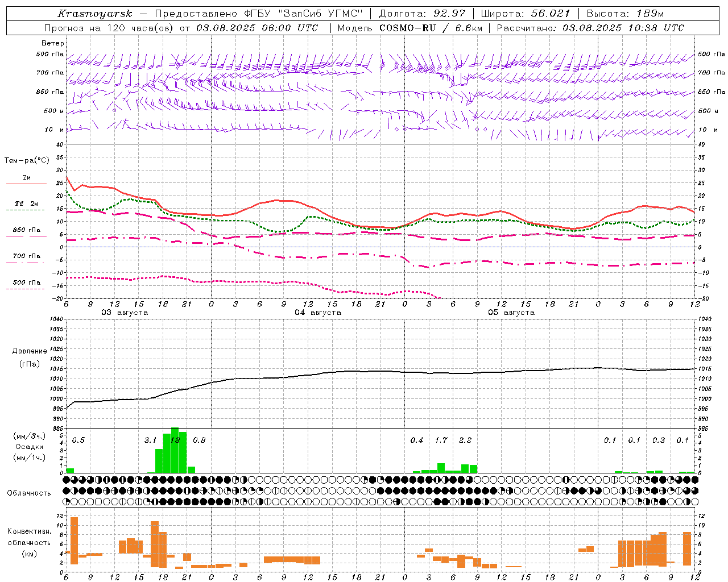Select the "Осадки" precipitation label
Screen dimensions: 728x582
[29, 447]
